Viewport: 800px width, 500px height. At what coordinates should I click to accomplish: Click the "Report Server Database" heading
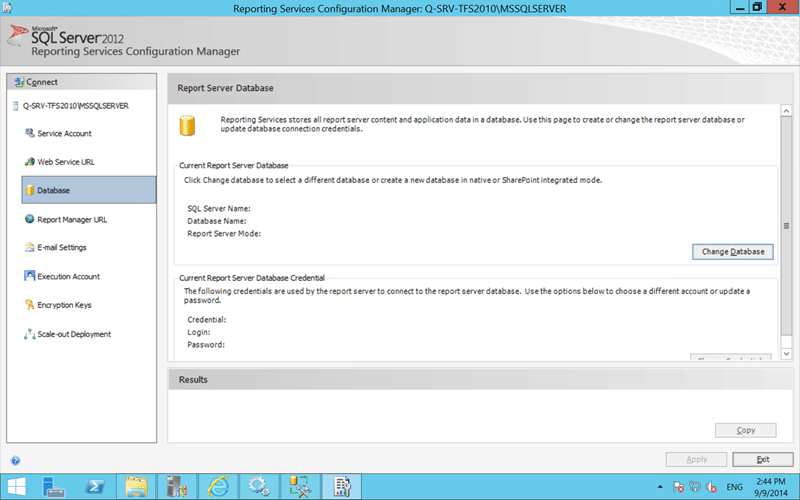[226, 88]
